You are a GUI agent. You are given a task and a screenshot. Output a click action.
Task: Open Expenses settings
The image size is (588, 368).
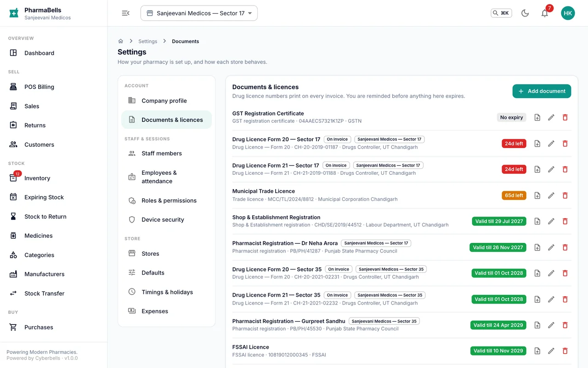coord(166,311)
